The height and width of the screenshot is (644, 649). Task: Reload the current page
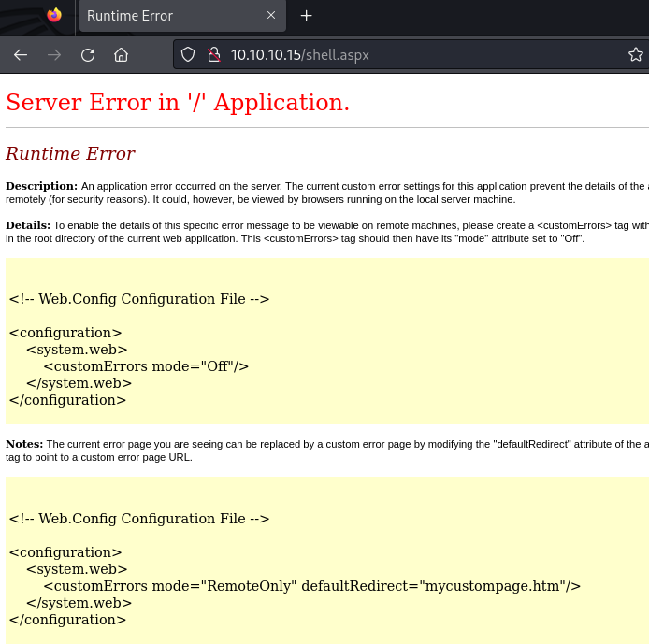pyautogui.click(x=88, y=54)
